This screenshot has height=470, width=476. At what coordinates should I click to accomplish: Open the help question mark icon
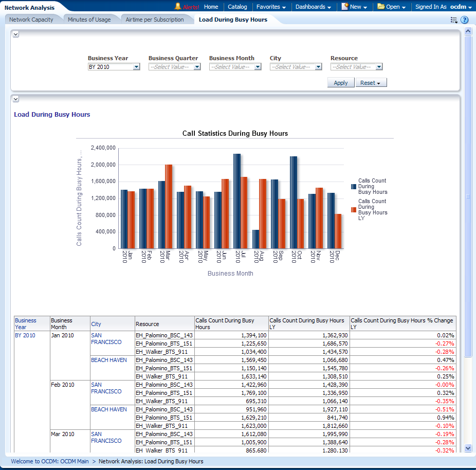pyautogui.click(x=464, y=20)
